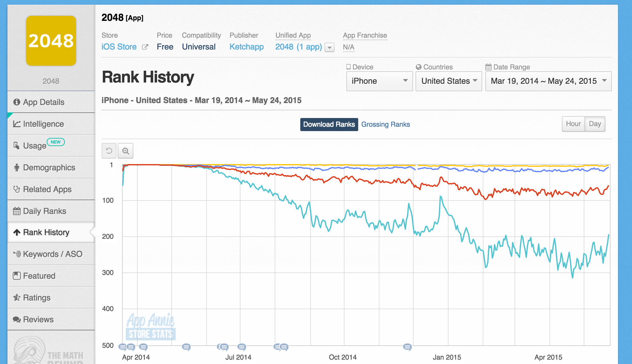Select Day granularity for rank history
Screen dimensions: 632x364
tap(595, 124)
